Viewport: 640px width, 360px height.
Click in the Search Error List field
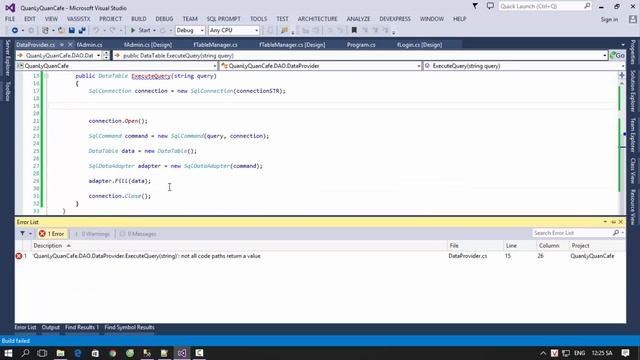tap(572, 233)
